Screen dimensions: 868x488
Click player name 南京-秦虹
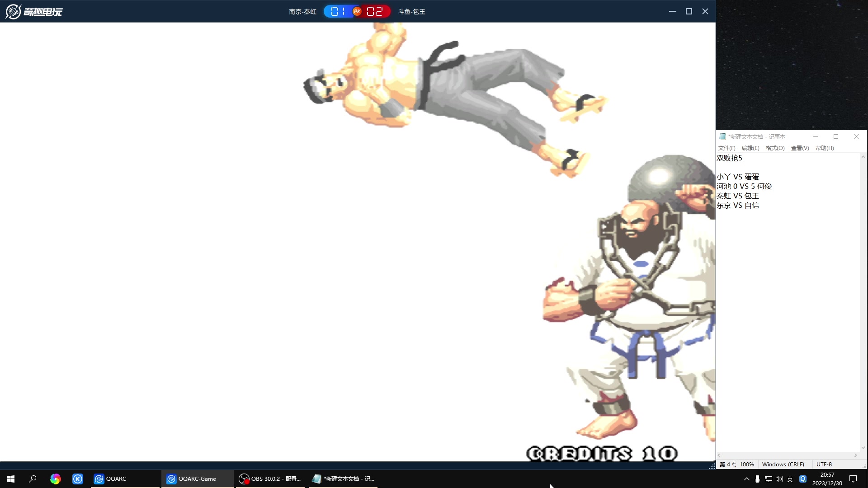point(302,12)
